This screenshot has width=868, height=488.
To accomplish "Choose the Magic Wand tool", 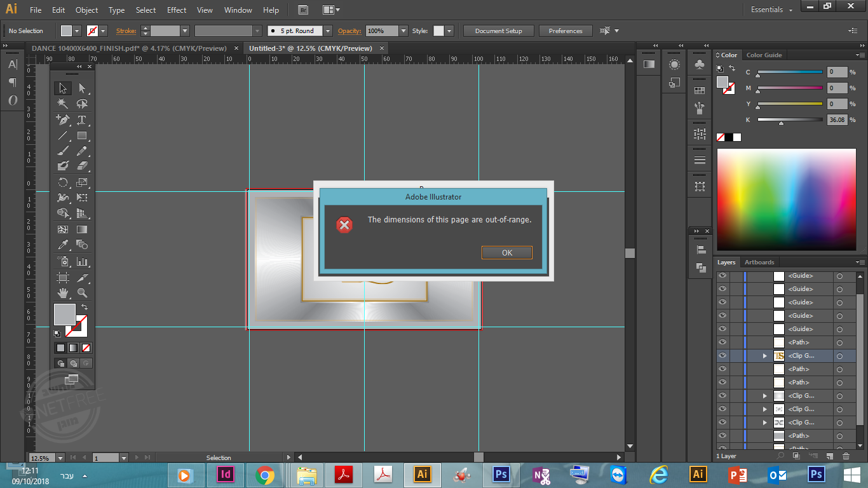I will 62,104.
